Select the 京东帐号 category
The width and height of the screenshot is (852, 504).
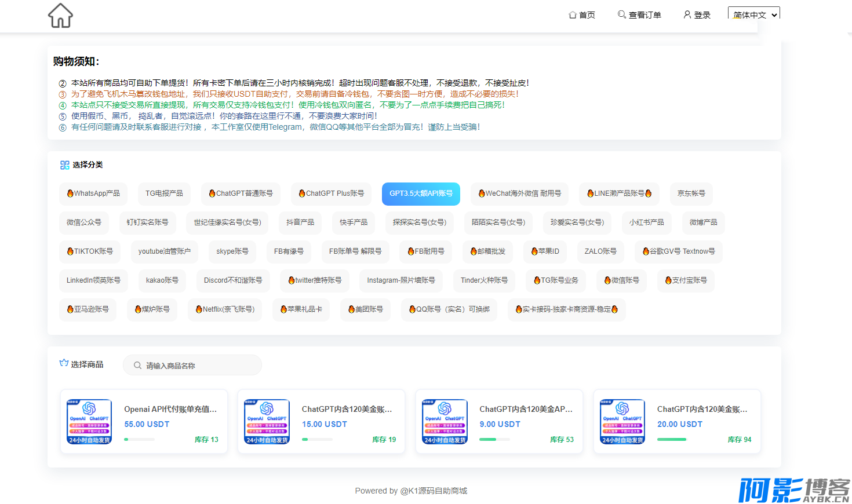click(x=691, y=193)
